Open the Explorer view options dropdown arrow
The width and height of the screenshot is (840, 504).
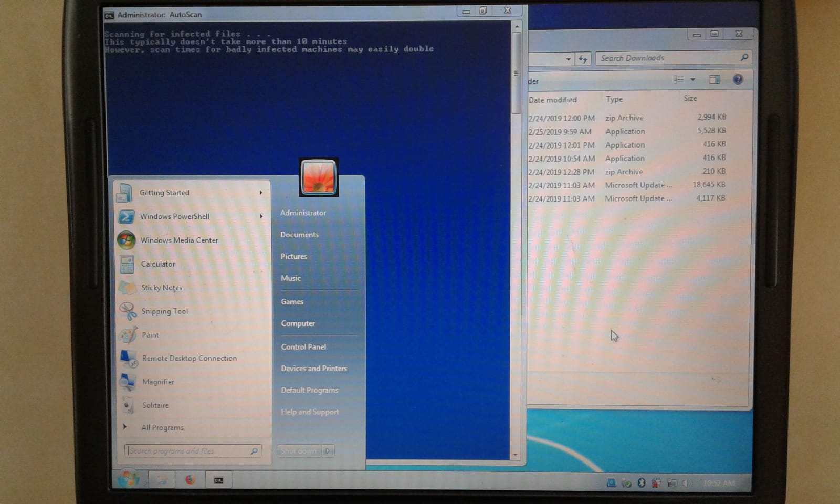(x=692, y=80)
